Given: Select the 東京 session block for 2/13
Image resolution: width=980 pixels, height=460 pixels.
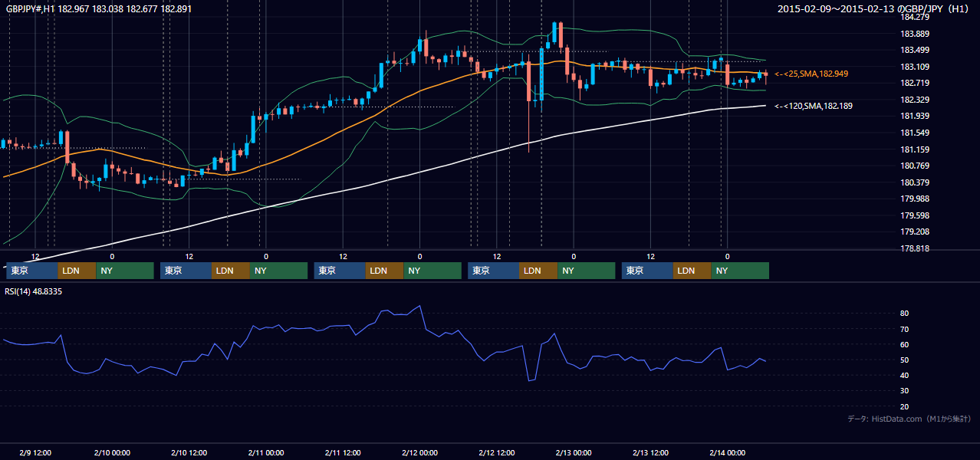Looking at the screenshot, I should [647, 271].
